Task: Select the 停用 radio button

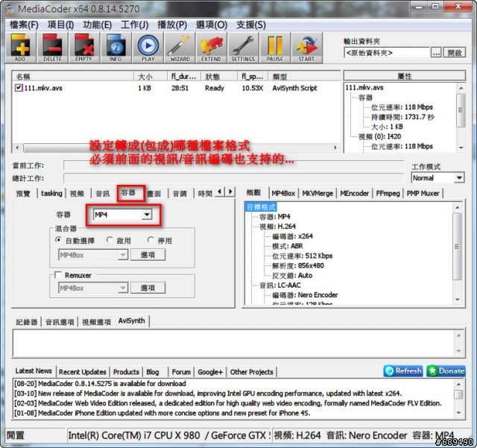Action: pos(151,240)
